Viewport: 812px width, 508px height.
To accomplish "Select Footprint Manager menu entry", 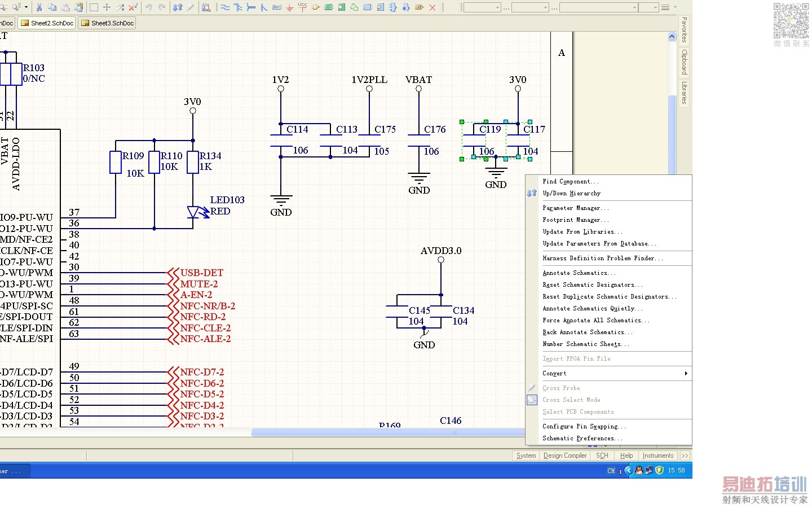I will pyautogui.click(x=576, y=220).
